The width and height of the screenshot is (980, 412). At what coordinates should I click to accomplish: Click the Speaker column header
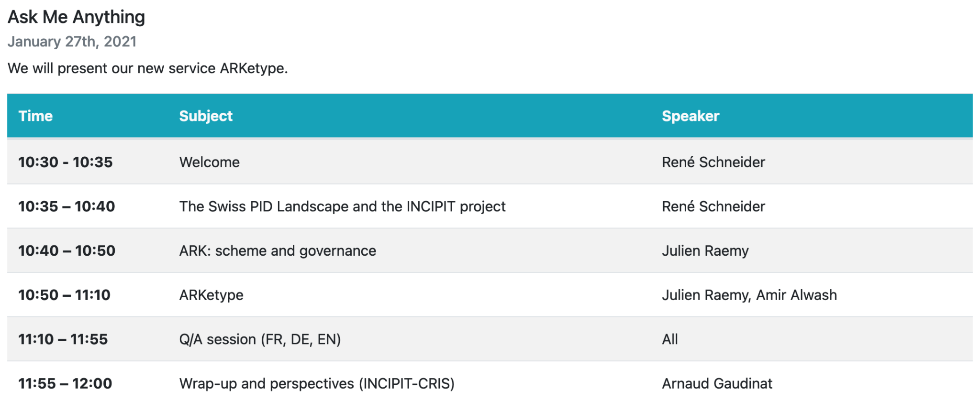tap(690, 116)
